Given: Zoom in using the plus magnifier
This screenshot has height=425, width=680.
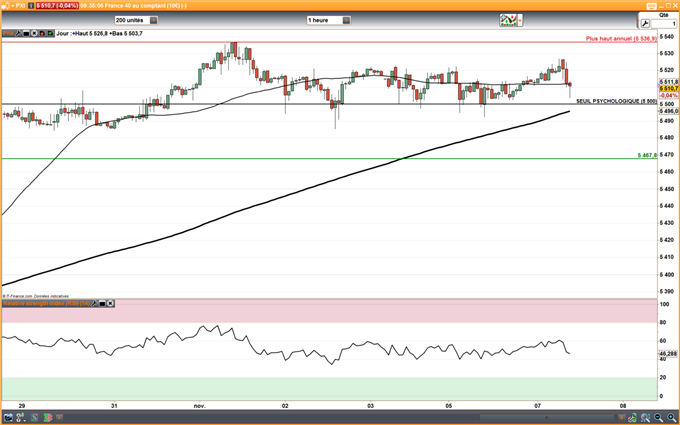Looking at the screenshot, I should click(x=671, y=418).
